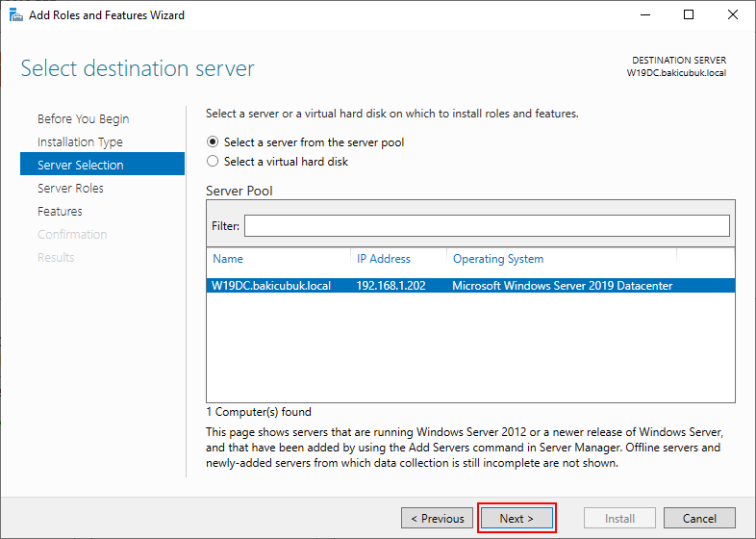Focus the Server Pool Filter field
The image size is (756, 539).
(x=487, y=226)
